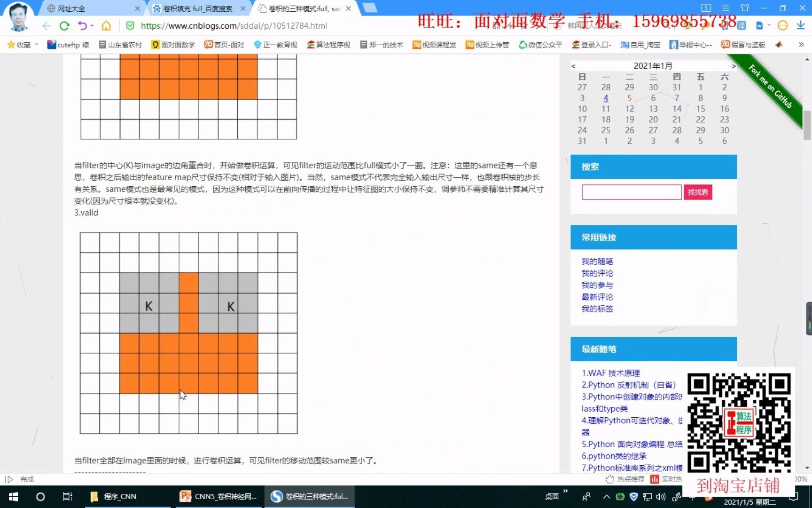Open the action center notification icon
The width and height of the screenshot is (812, 508).
[794, 497]
